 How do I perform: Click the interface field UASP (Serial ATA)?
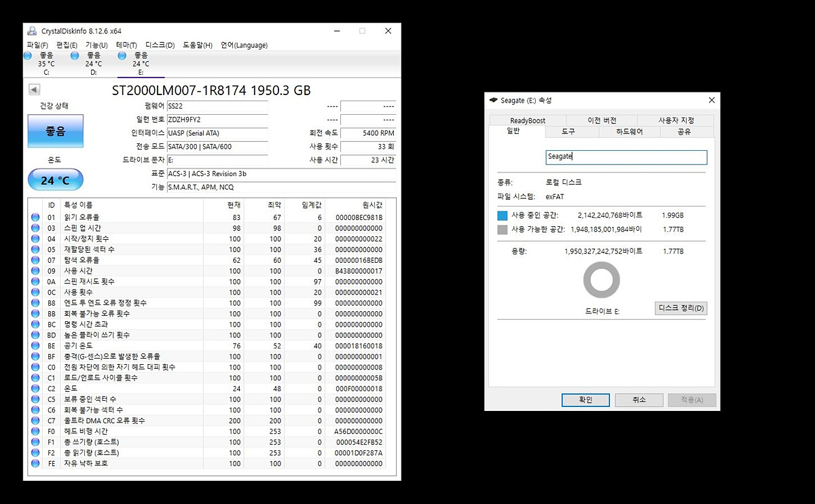click(217, 133)
